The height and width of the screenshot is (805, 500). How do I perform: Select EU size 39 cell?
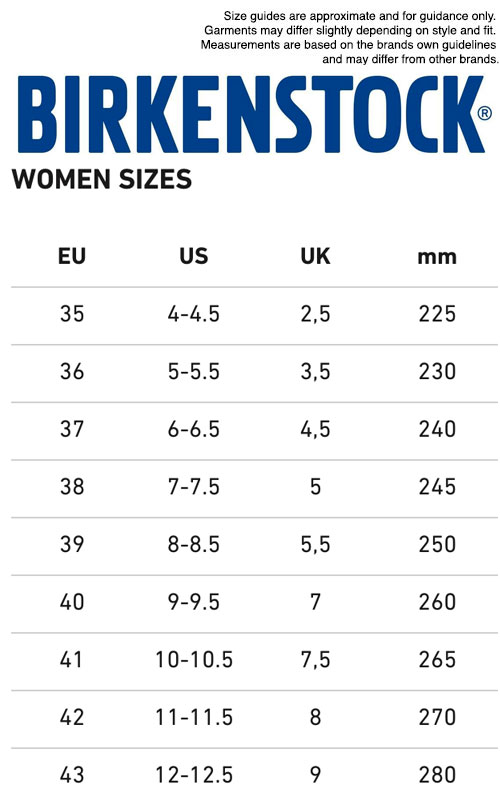click(x=72, y=544)
